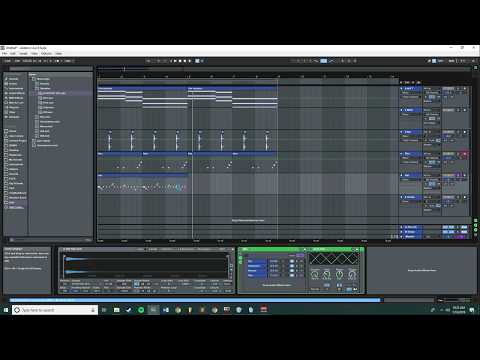Screen dimensions: 480x360
Task: Toggle the B Delay return track activator
Action: (x=448, y=232)
